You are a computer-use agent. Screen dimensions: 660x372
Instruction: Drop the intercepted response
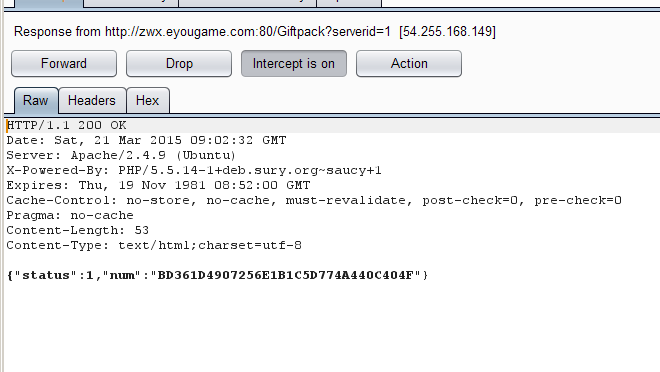[179, 64]
